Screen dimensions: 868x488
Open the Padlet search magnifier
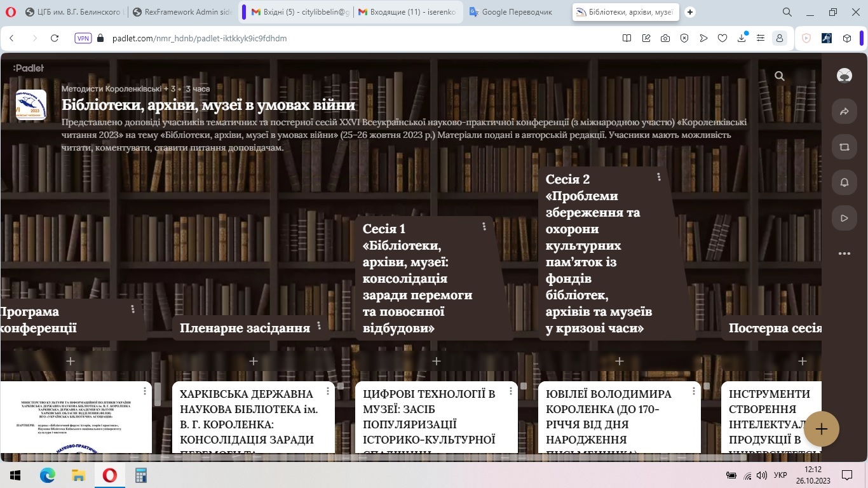click(780, 76)
